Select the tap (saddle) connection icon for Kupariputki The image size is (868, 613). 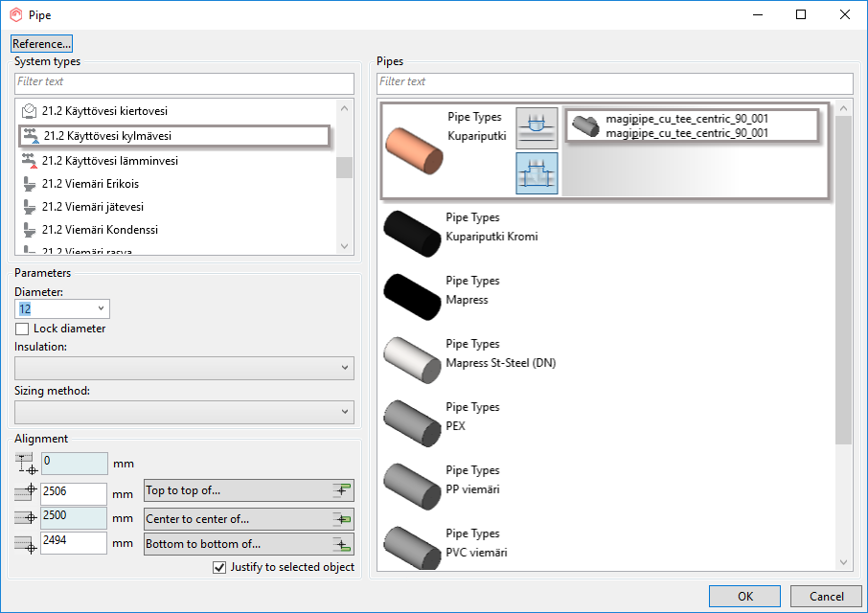click(x=537, y=127)
